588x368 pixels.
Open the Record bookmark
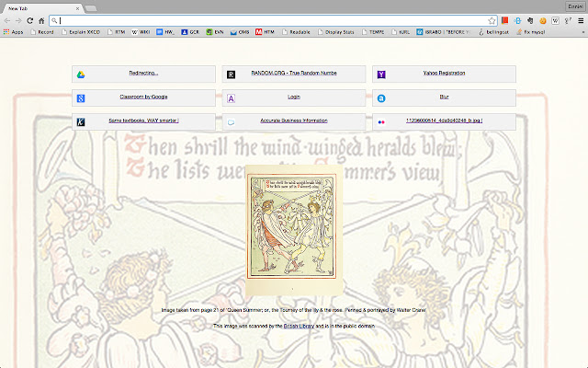point(42,32)
